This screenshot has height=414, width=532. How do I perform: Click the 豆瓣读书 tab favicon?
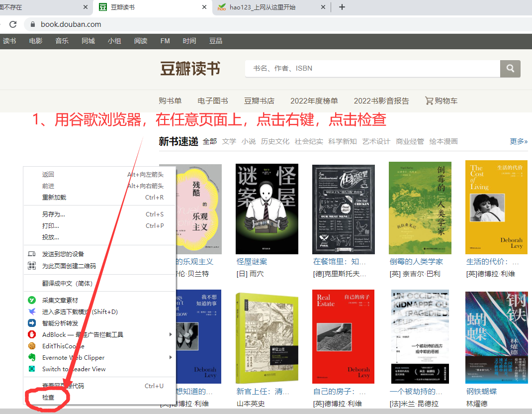tap(102, 7)
